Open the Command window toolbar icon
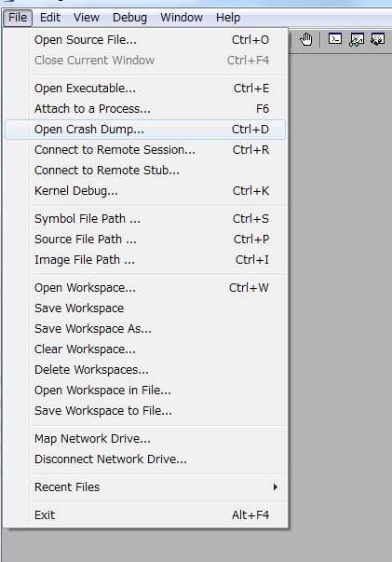 pos(335,39)
